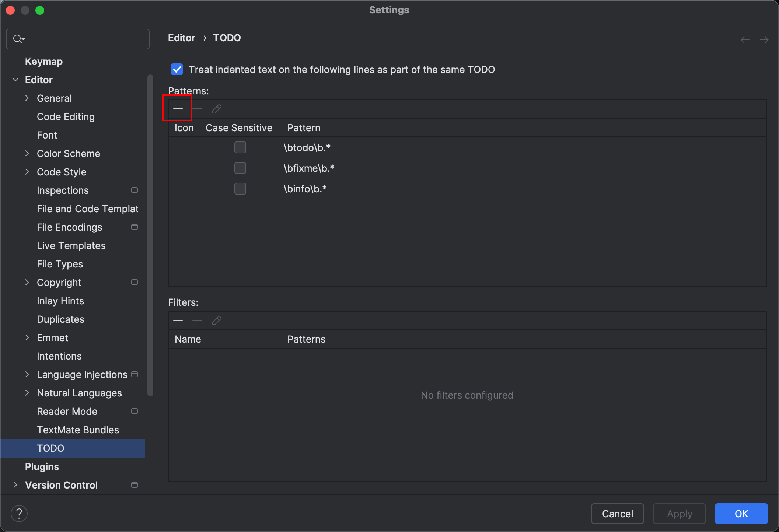
Task: Click the back navigation arrow
Action: coord(745,39)
